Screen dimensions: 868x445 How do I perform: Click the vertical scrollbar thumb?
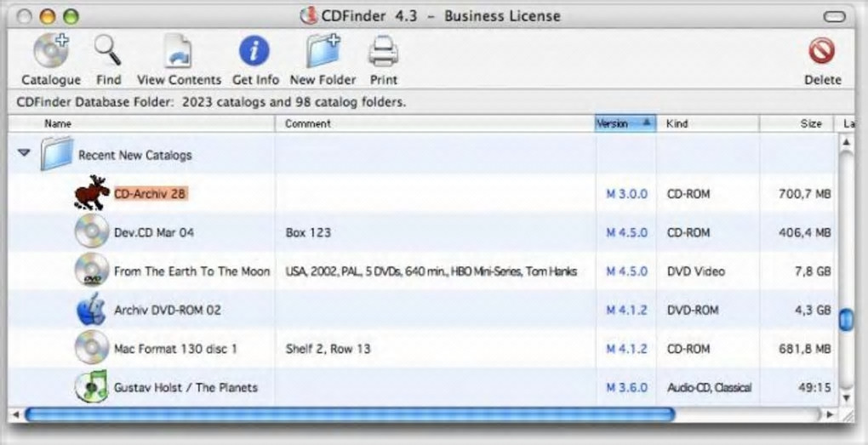[846, 320]
